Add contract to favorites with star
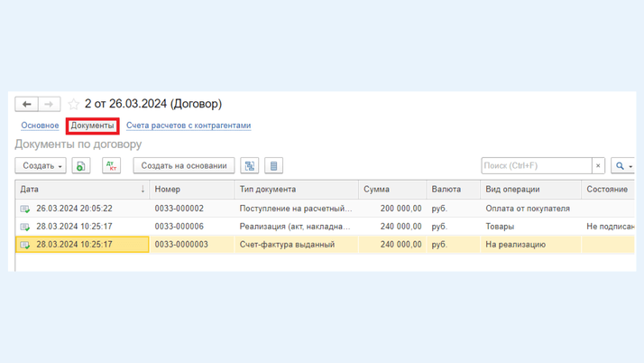 (74, 104)
